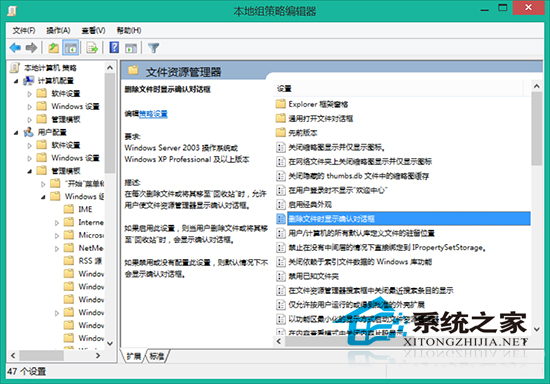
Task: Click the Forward arrow toolbar icon
Action: click(x=32, y=48)
